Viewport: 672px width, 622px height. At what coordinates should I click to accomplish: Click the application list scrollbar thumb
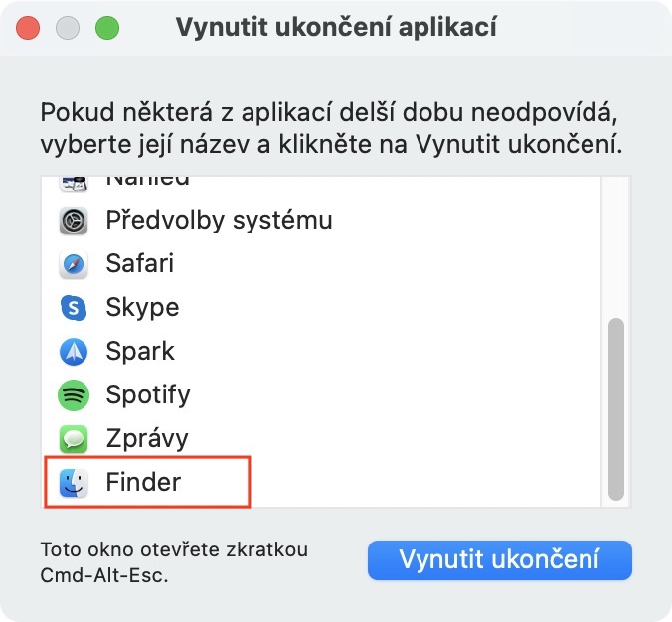(x=616, y=407)
